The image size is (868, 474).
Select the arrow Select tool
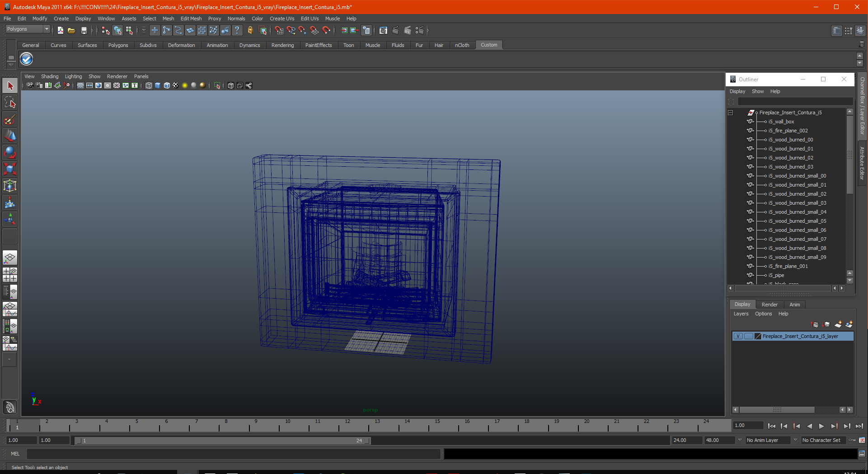click(10, 86)
